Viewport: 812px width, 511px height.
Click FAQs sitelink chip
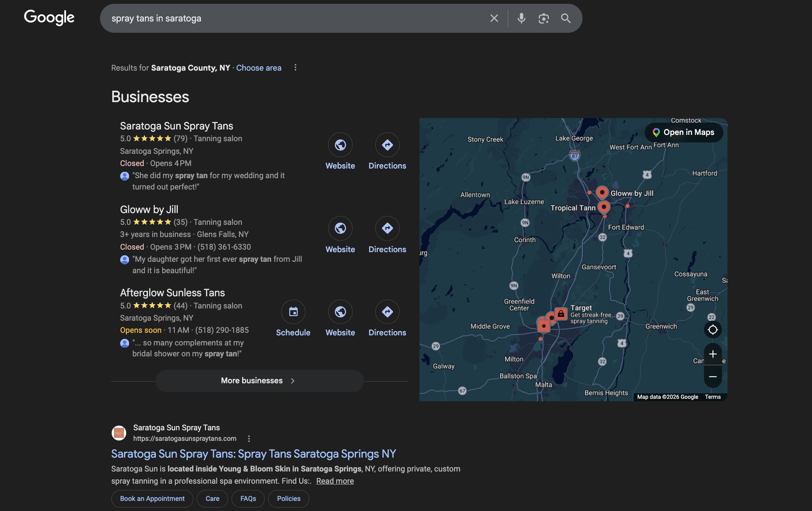point(248,499)
